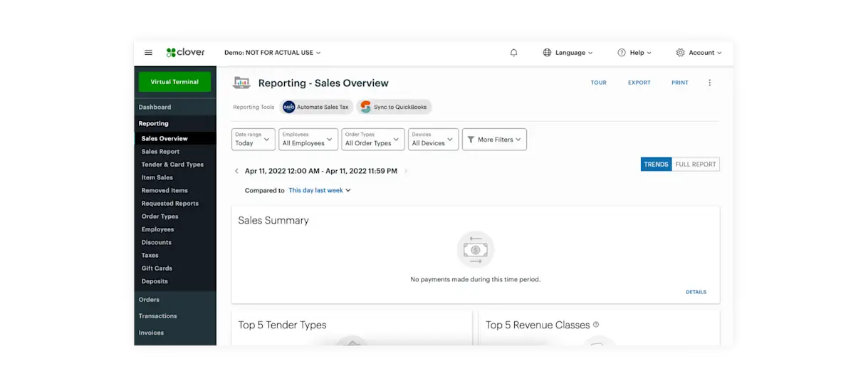Screen dimensions: 868x386
Task: Click the Clover logo
Action: [x=185, y=53]
